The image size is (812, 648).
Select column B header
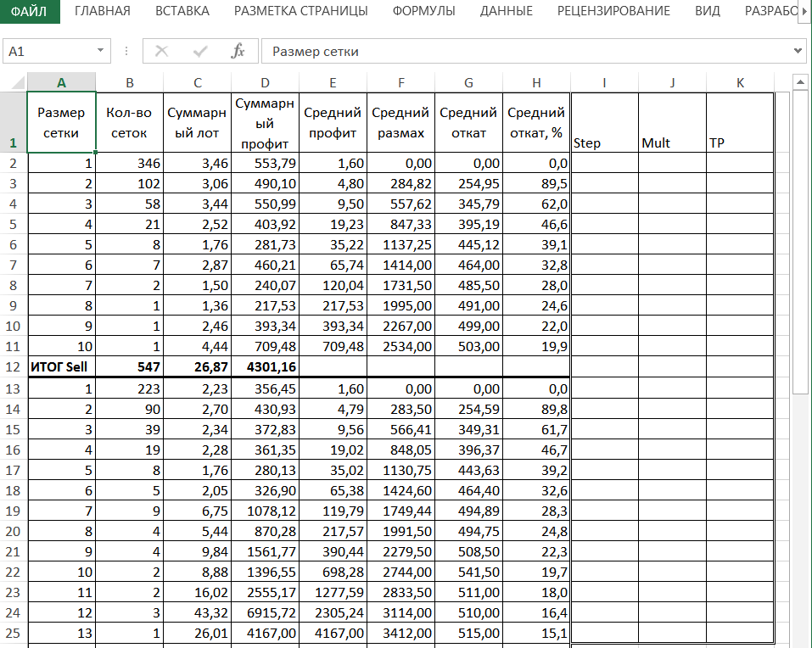click(130, 82)
